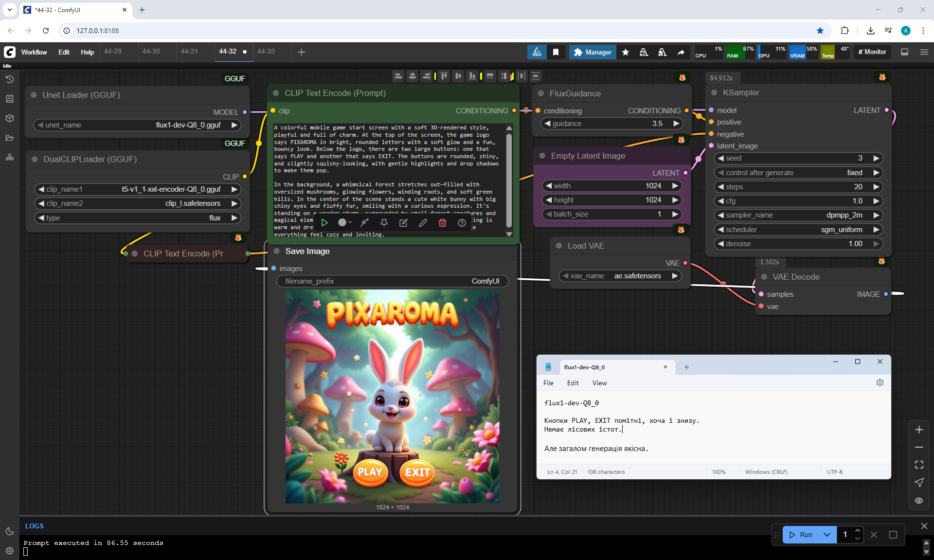Click the star icon next to Manager
Viewport: 934px width, 560px height.
coord(626,52)
